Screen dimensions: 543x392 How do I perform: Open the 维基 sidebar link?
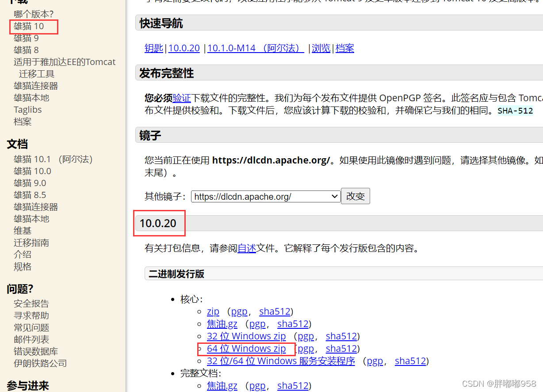[23, 231]
